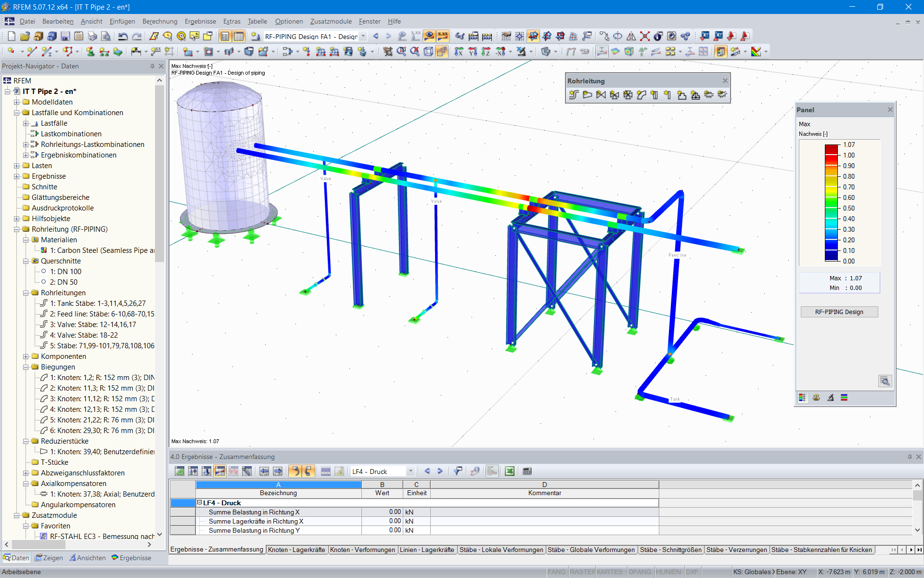This screenshot has width=924, height=578.
Task: Click the Save file icon
Action: pos(65,36)
